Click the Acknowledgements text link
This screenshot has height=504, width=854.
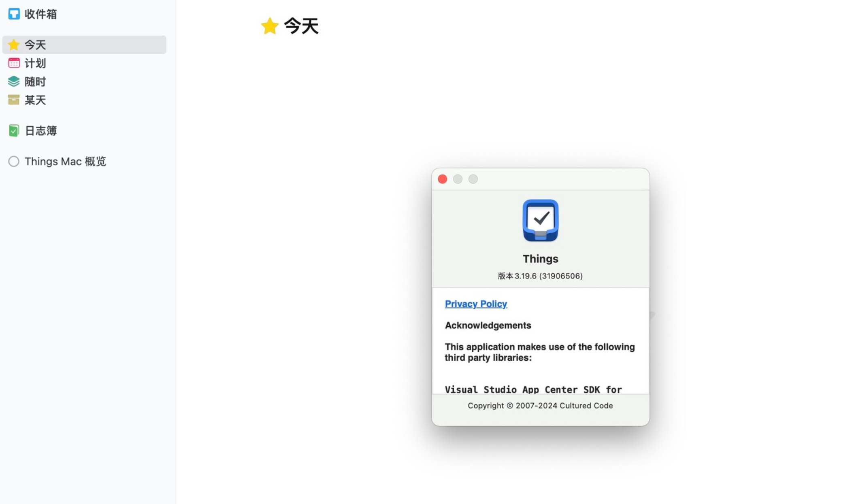click(488, 325)
